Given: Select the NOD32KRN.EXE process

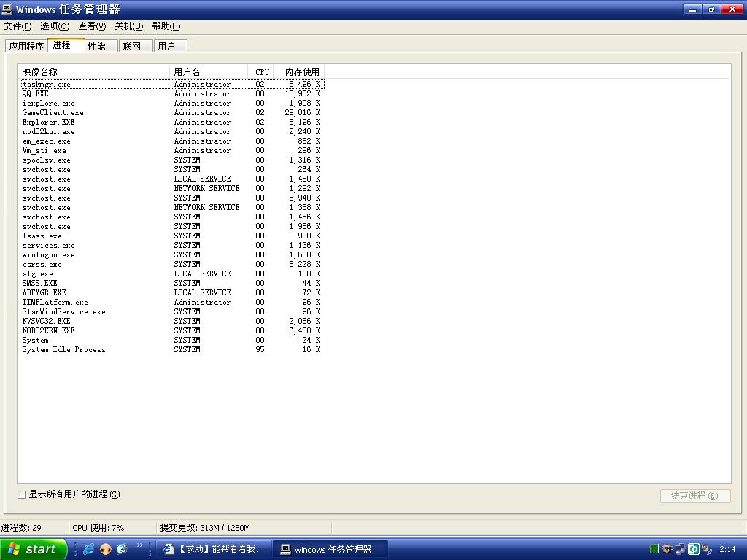Looking at the screenshot, I should [x=172, y=331].
